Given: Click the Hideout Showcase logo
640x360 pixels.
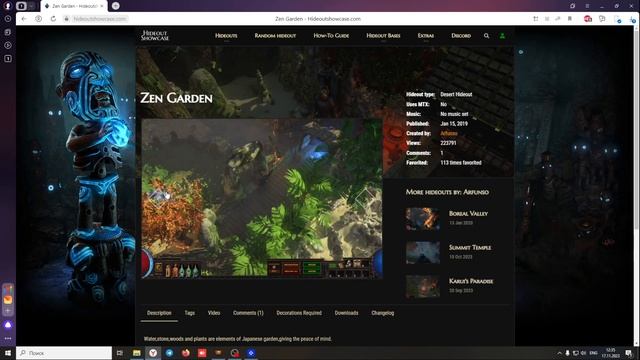Looking at the screenshot, I should click(x=155, y=36).
